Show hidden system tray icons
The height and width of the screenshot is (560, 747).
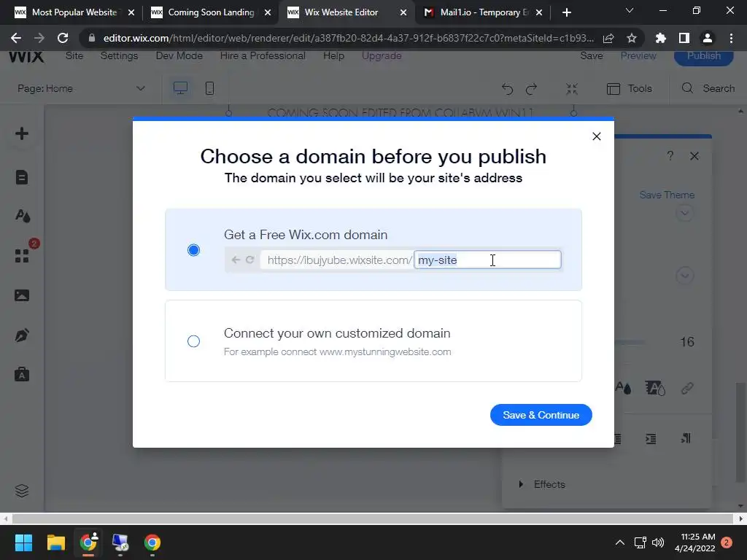620,542
